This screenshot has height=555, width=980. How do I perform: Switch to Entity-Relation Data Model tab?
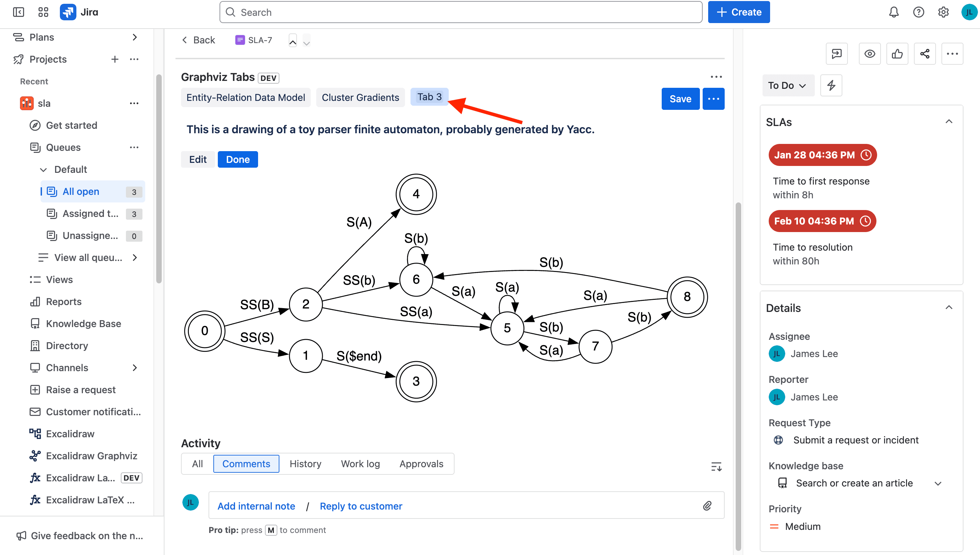coord(246,97)
